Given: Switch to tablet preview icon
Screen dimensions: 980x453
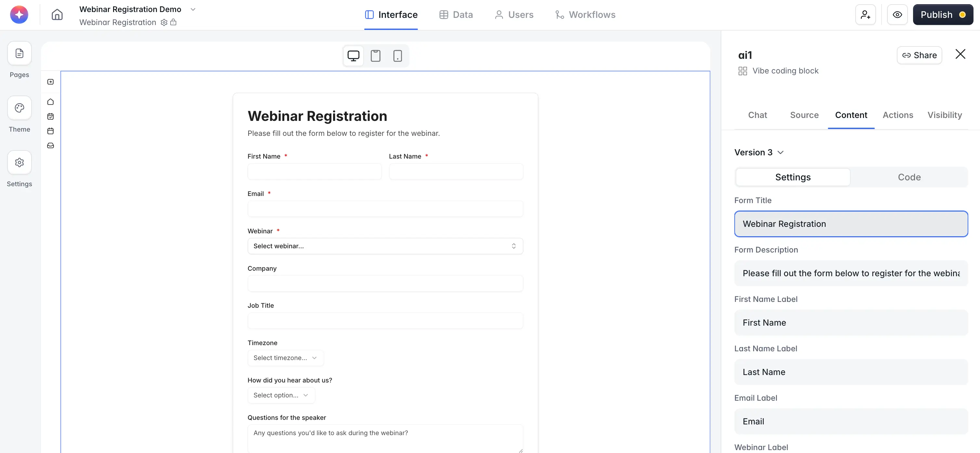Looking at the screenshot, I should click(x=376, y=56).
